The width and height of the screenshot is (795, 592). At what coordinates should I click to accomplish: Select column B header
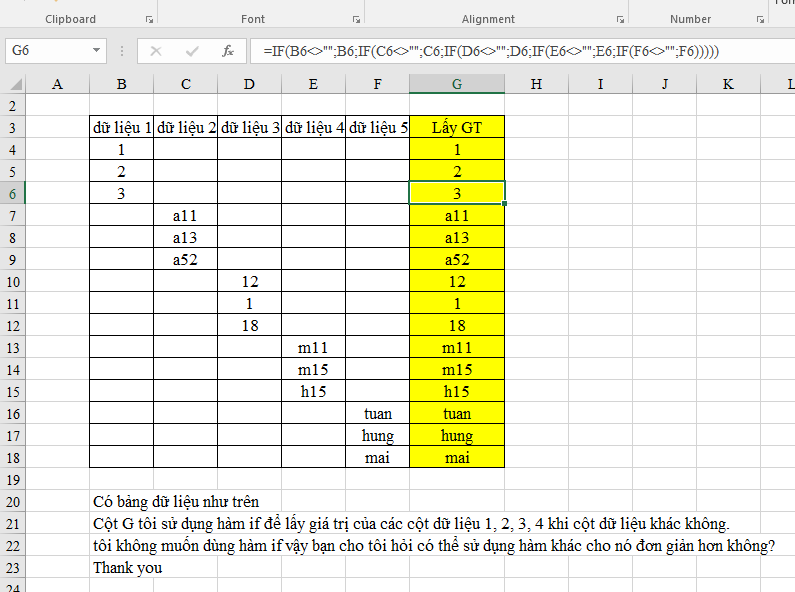click(121, 84)
